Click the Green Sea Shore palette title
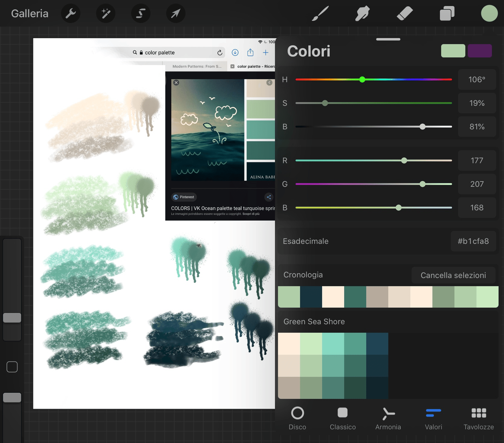 point(314,322)
